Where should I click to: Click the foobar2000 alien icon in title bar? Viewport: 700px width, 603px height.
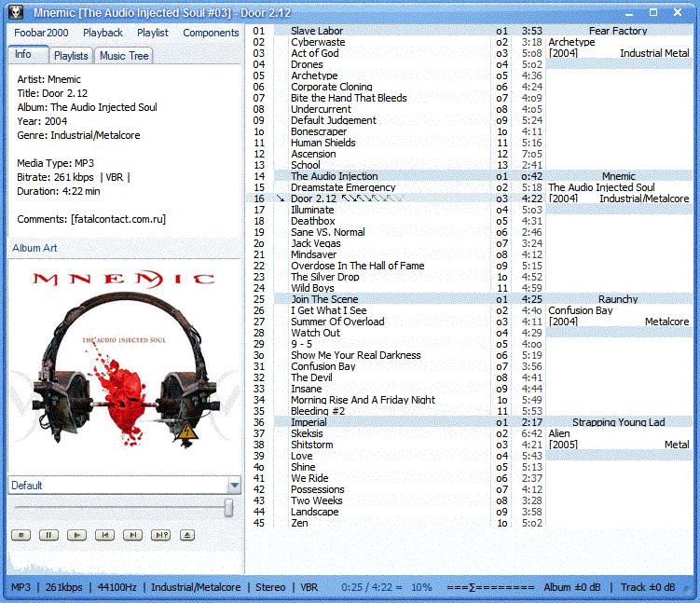(x=16, y=12)
